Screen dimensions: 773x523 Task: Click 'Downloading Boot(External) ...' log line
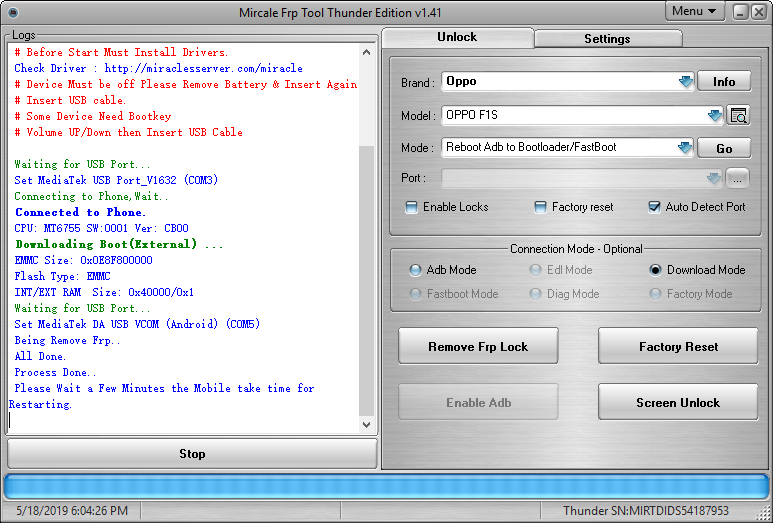119,244
